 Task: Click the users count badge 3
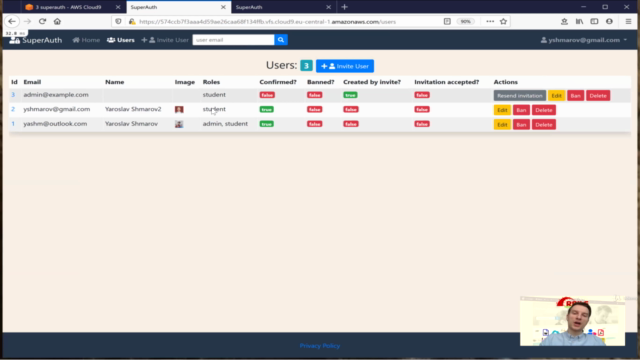(x=306, y=66)
